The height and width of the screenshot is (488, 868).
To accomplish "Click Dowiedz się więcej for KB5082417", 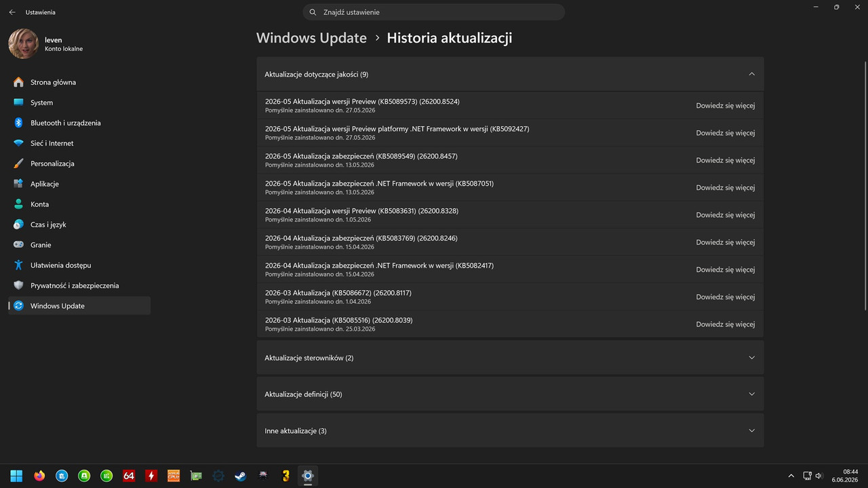I will point(725,270).
